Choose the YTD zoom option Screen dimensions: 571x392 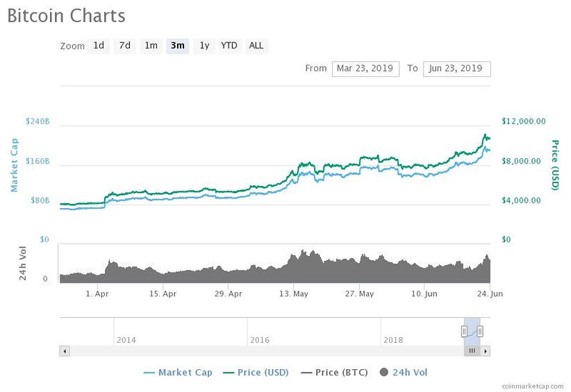[x=229, y=46]
